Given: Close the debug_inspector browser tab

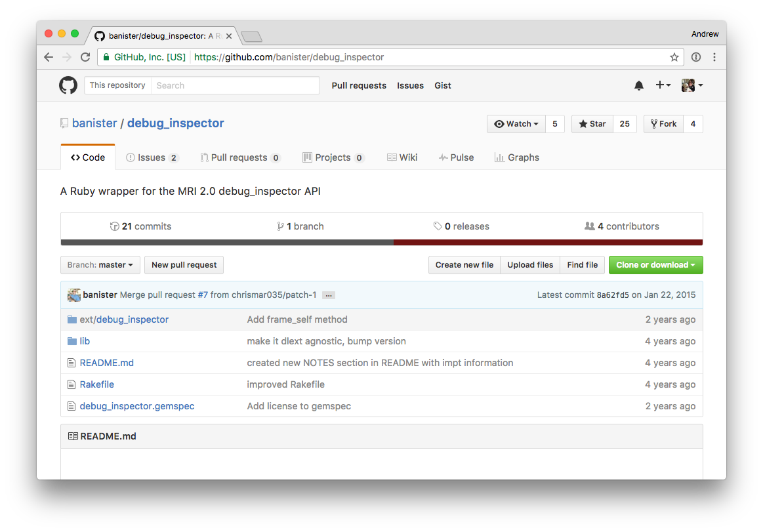Looking at the screenshot, I should 229,36.
